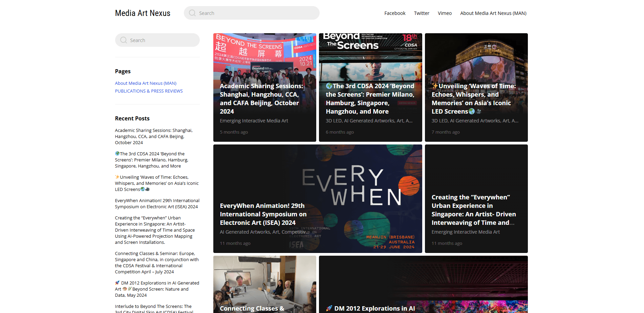
Task: Open card title DM 2012 Explorations in AI
Action: pyautogui.click(x=370, y=308)
